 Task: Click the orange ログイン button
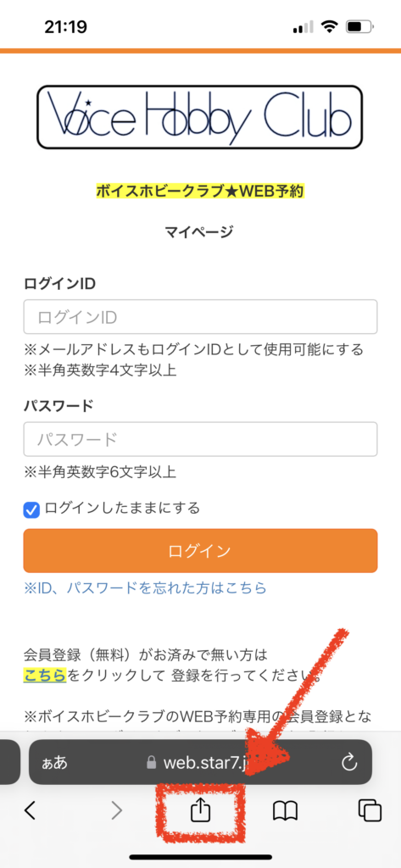(200, 551)
